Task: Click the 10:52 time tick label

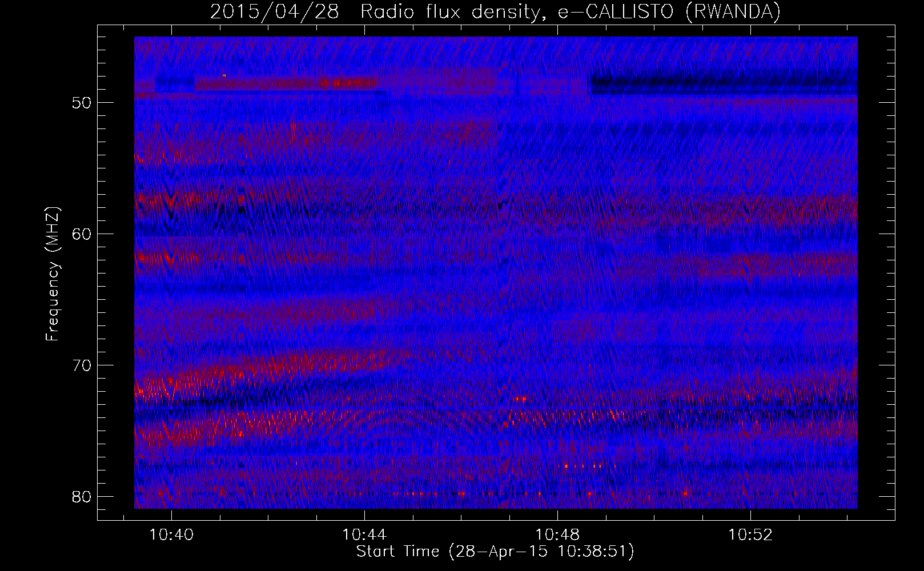Action: point(750,535)
